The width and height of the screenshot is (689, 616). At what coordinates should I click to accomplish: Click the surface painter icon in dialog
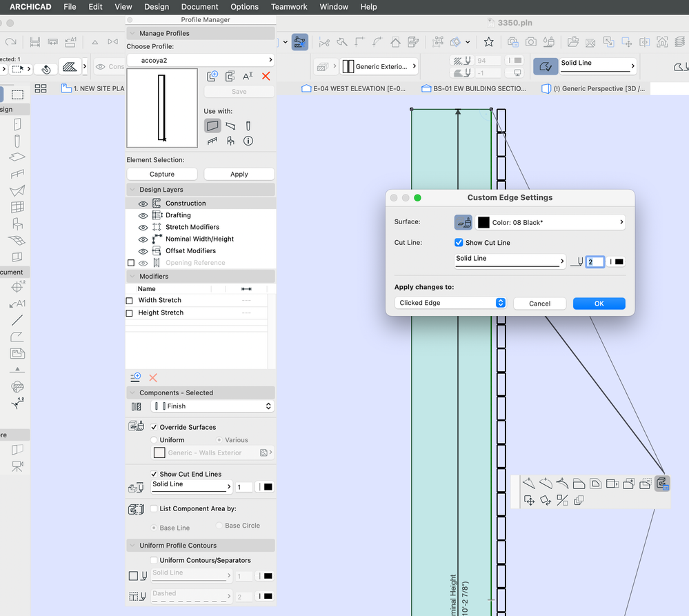pyautogui.click(x=463, y=222)
